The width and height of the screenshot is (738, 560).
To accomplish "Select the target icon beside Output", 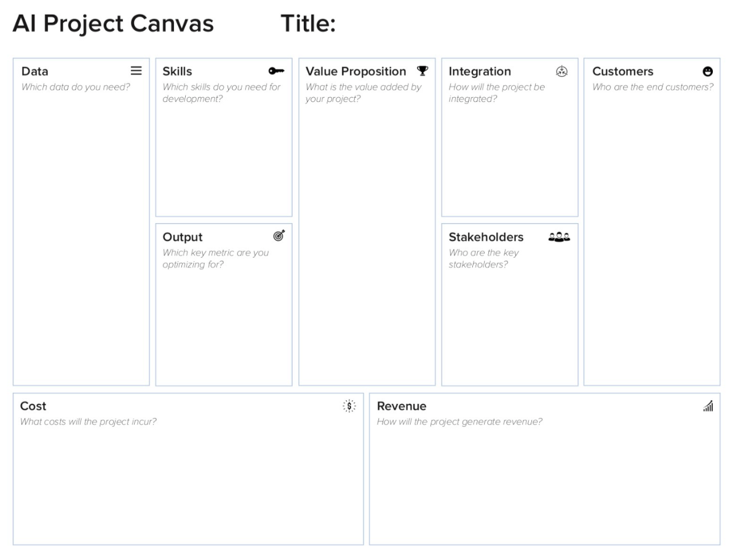I will point(279,235).
